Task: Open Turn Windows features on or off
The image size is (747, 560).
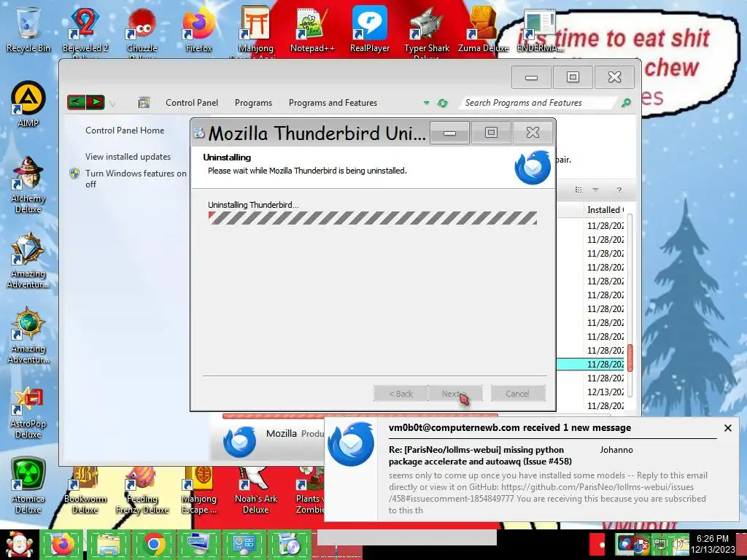Action: click(136, 179)
